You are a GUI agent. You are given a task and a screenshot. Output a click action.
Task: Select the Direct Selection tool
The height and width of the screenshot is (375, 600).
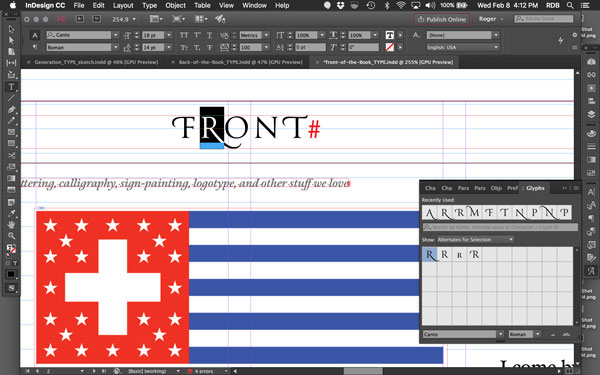coord(11,40)
